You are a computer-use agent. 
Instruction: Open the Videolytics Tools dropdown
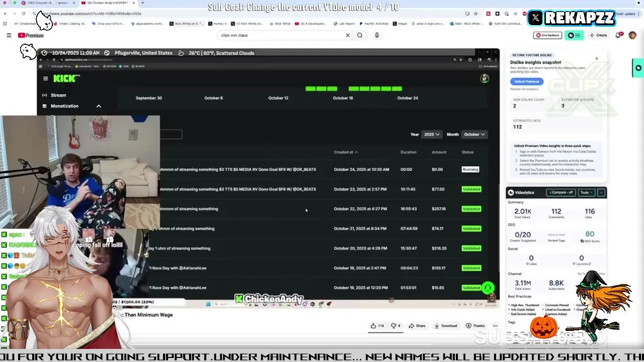[586, 193]
